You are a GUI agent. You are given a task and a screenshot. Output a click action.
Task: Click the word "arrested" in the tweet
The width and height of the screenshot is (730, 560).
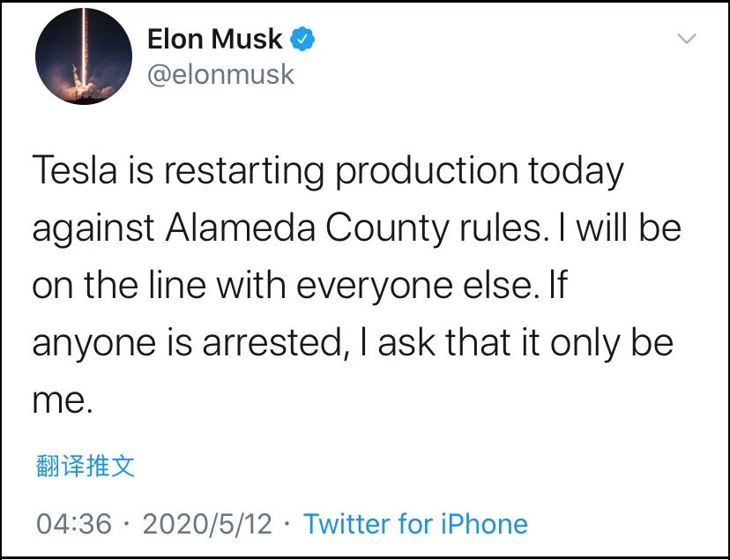pyautogui.click(x=270, y=343)
